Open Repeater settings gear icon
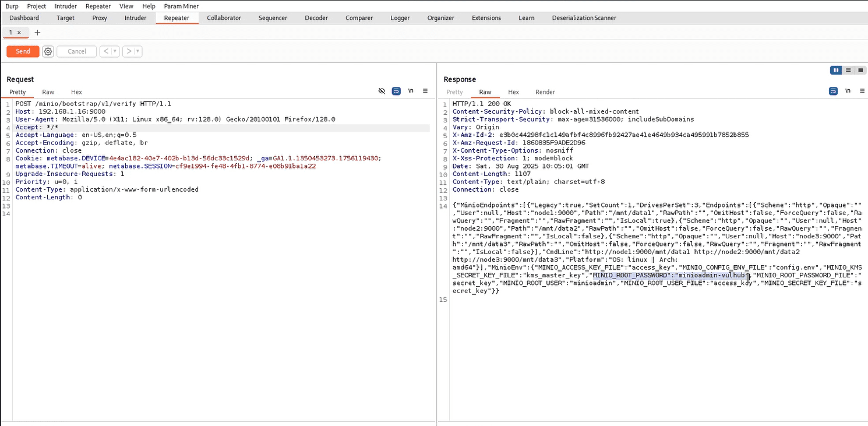Screen dimensions: 868x426 (48, 51)
